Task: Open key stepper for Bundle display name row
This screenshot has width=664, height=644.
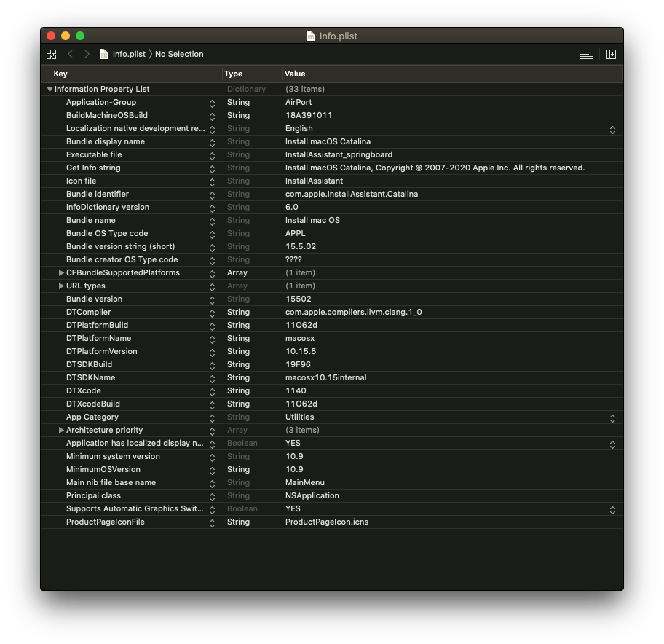Action: coord(212,143)
